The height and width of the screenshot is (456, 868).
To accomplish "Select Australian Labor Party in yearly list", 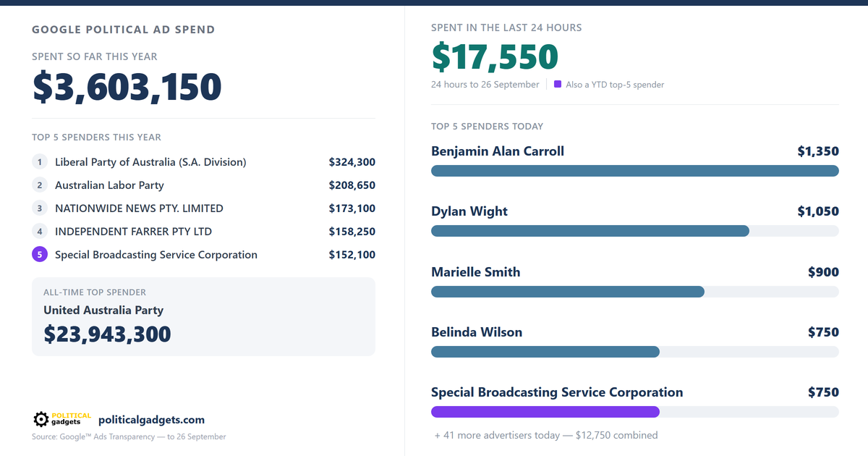I will (109, 185).
